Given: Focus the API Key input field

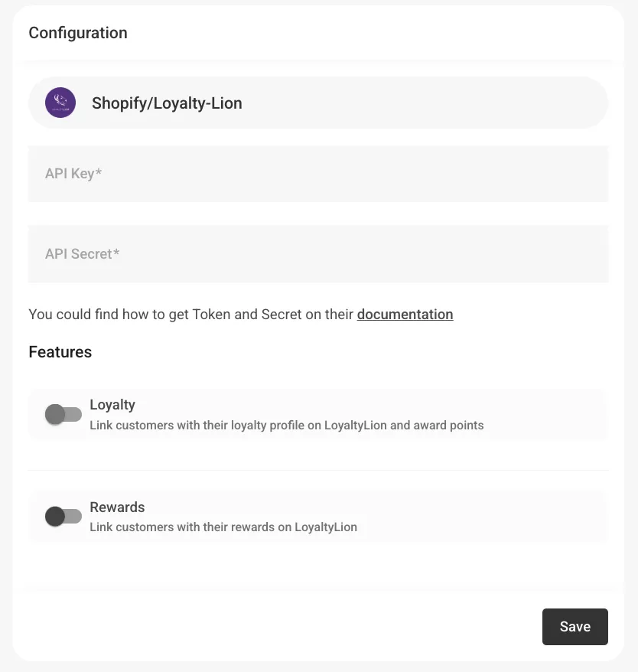Looking at the screenshot, I should (x=318, y=175).
